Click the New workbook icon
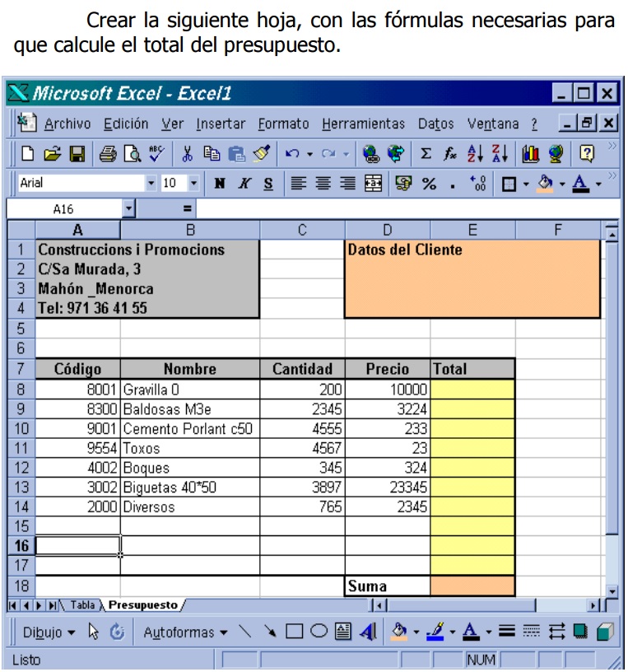628x672 pixels. pos(27,153)
